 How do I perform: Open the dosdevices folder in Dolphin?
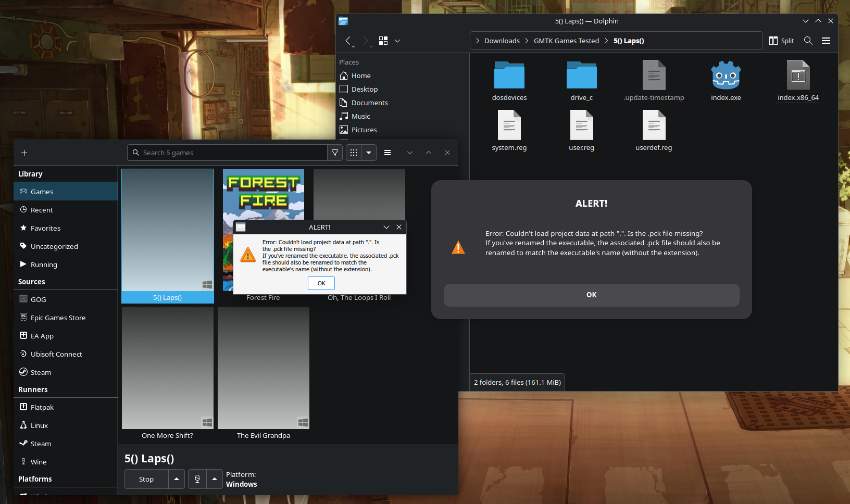pos(509,75)
